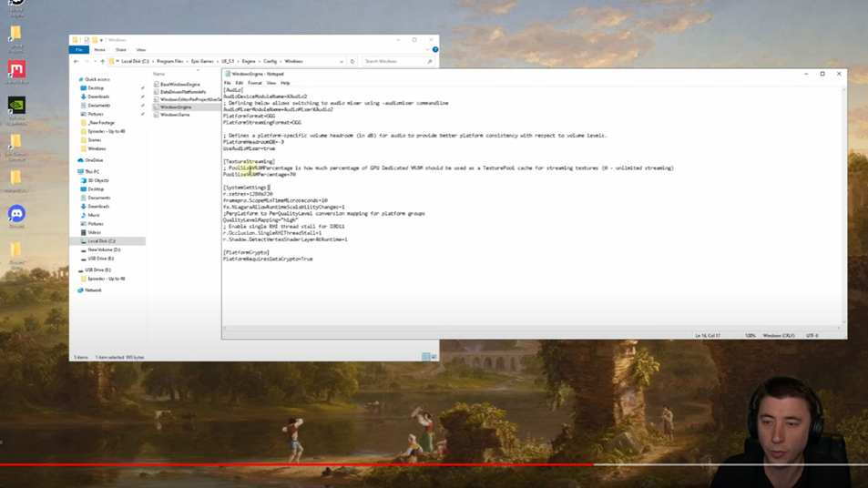Select the WindowsEngine file in the list

(187, 107)
